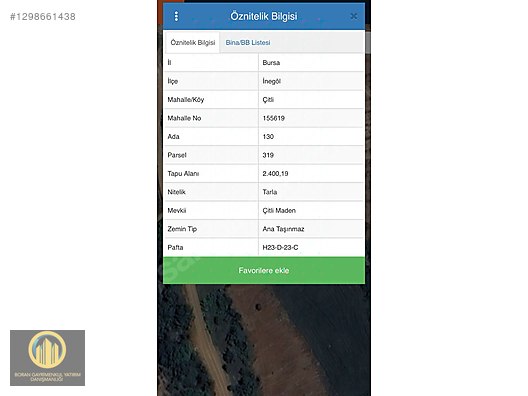Select the 'Bursa' value cell
The width and height of the screenshot is (528, 396).
pyautogui.click(x=271, y=63)
